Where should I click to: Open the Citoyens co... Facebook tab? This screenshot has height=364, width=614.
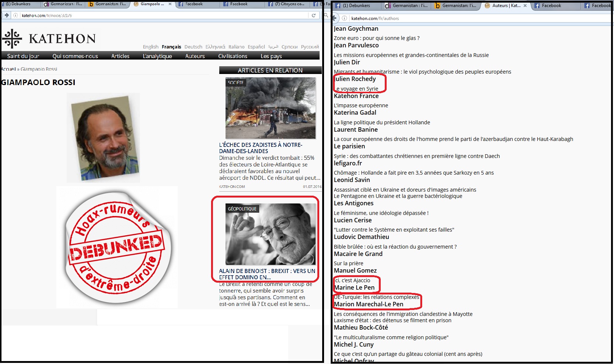click(x=288, y=4)
